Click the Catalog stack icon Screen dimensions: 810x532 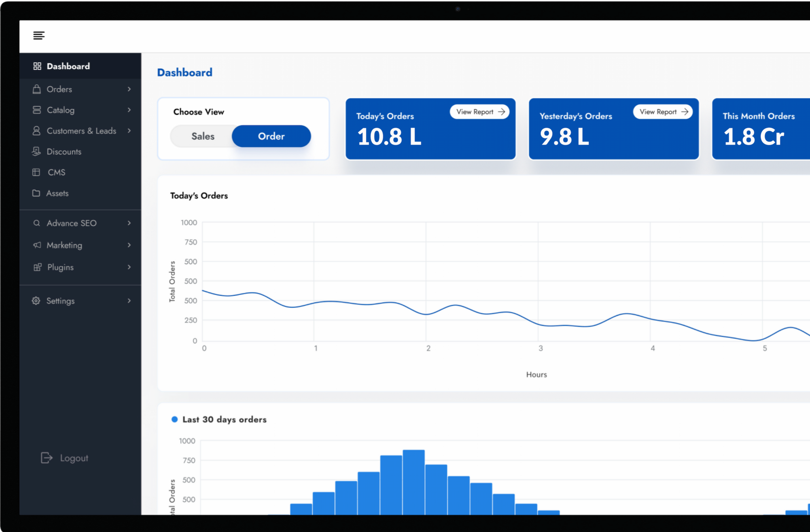coord(37,110)
